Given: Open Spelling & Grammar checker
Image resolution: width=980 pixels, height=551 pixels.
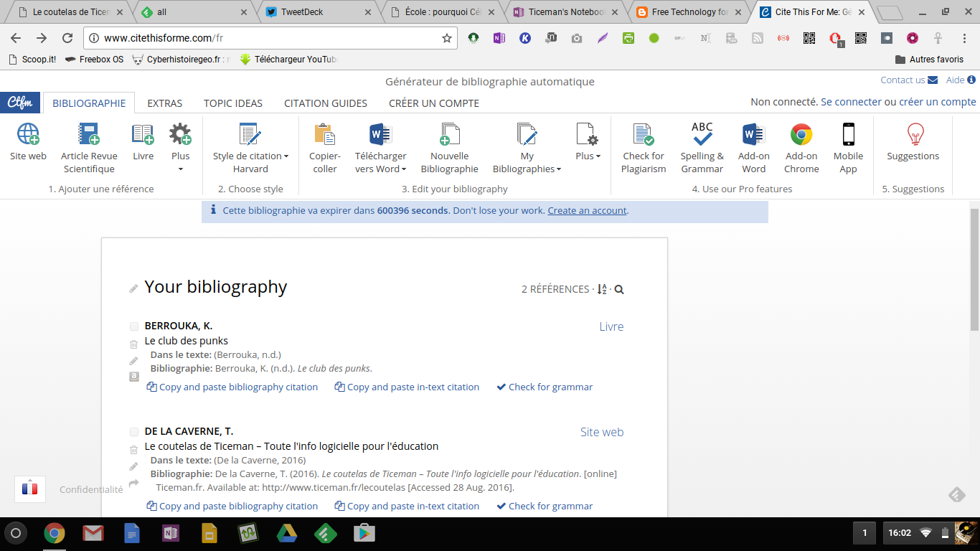Looking at the screenshot, I should tap(702, 149).
